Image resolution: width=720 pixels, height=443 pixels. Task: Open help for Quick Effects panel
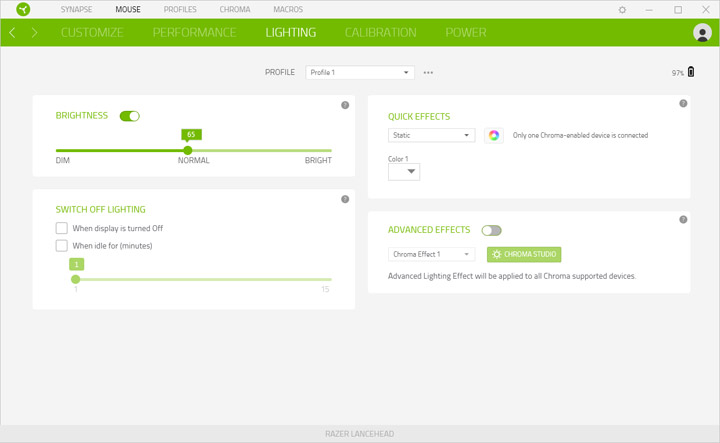683,103
